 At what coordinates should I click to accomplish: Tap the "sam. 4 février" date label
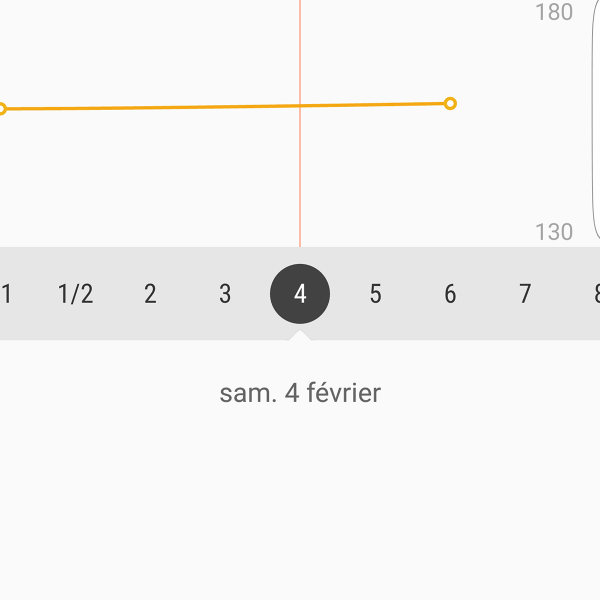[x=300, y=393]
